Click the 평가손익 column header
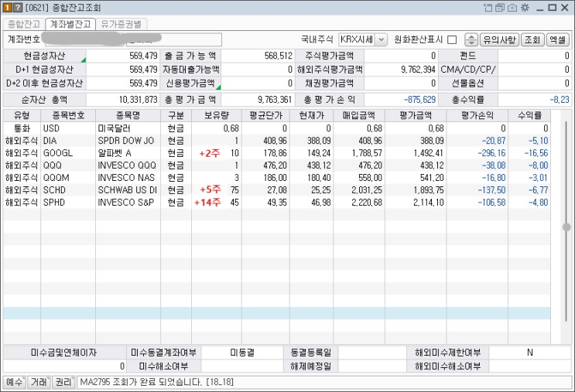This screenshot has height=392, width=575. (477, 116)
